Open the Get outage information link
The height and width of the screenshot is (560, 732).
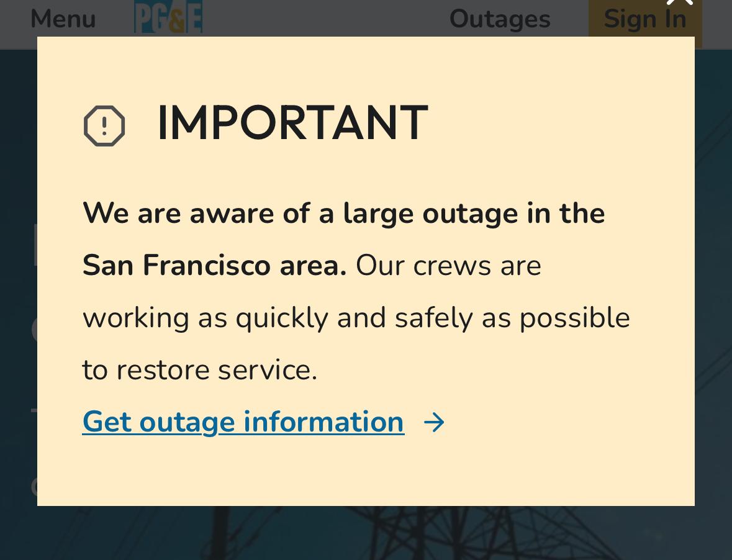coord(243,422)
